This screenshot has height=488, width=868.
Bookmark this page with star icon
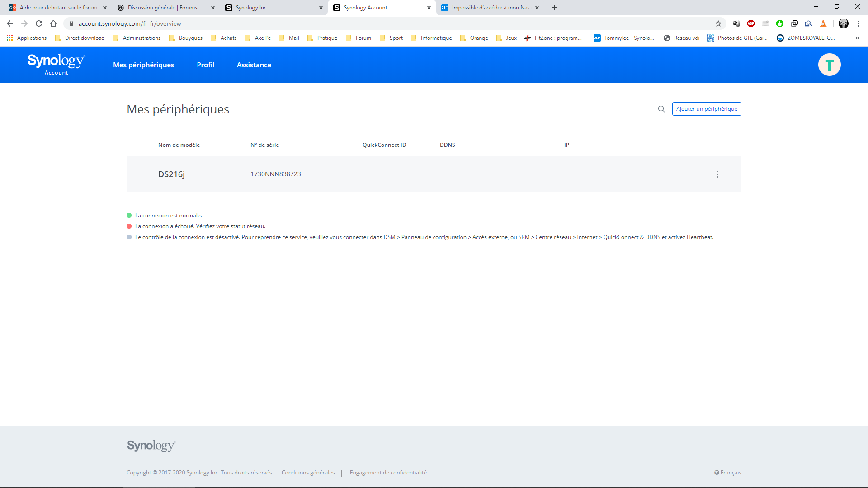point(718,23)
